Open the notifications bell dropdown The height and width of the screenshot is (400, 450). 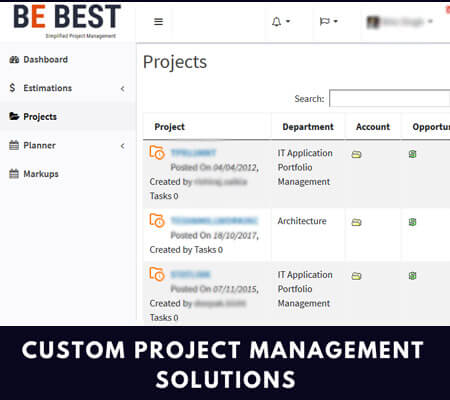[281, 22]
